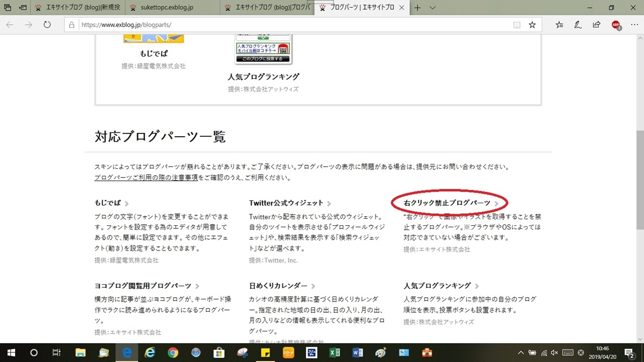Open Internet Explorer from taskbar
This screenshot has width=644, height=362.
[150, 352]
